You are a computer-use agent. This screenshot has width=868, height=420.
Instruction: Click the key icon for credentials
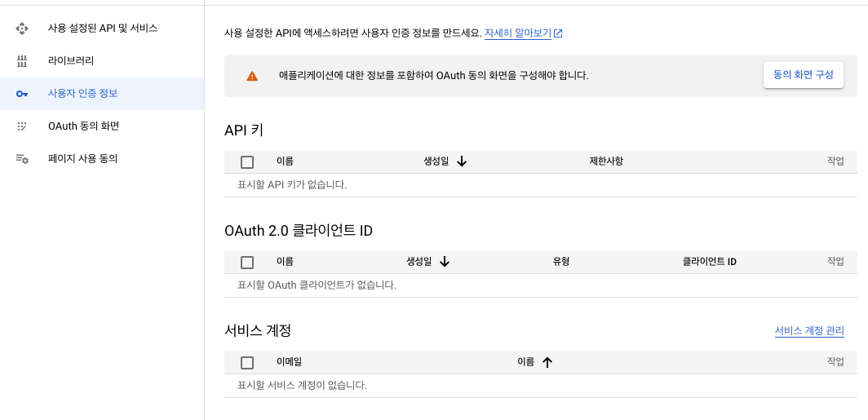21,94
